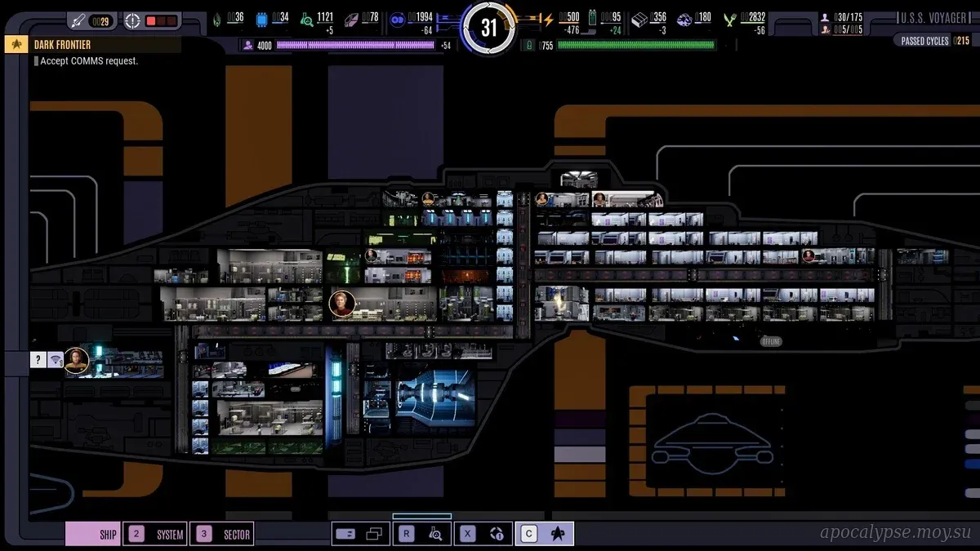Select the energy lightning bolt icon
This screenshot has width=980, height=551.
pyautogui.click(x=548, y=20)
